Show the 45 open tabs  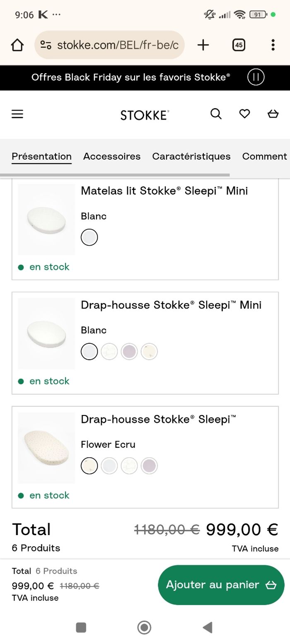tap(239, 45)
